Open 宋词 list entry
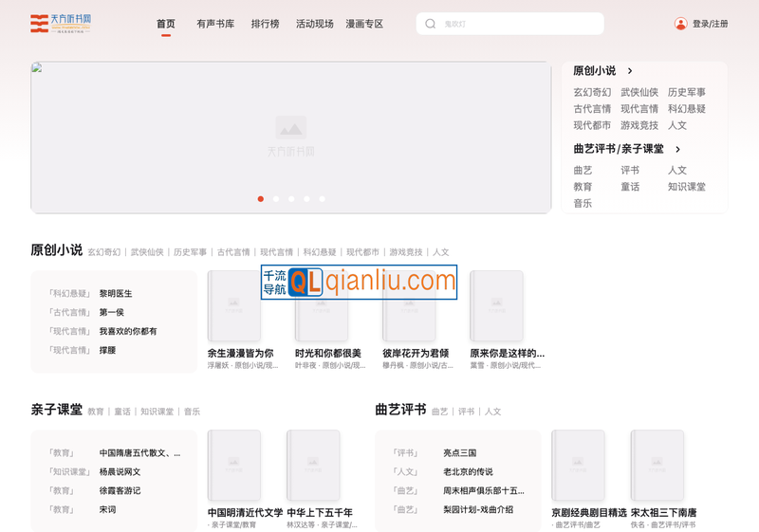This screenshot has width=759, height=532. 107,509
